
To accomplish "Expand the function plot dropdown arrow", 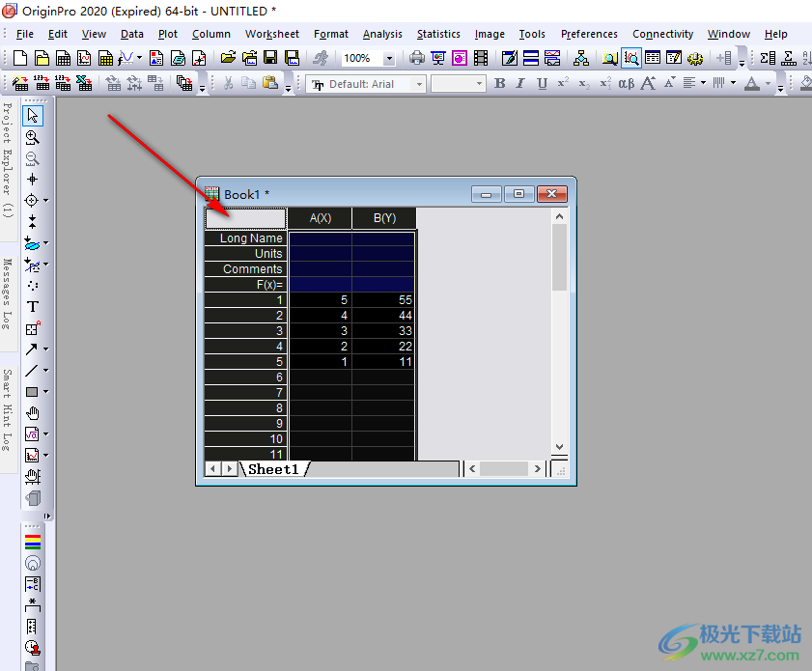I will (139, 58).
